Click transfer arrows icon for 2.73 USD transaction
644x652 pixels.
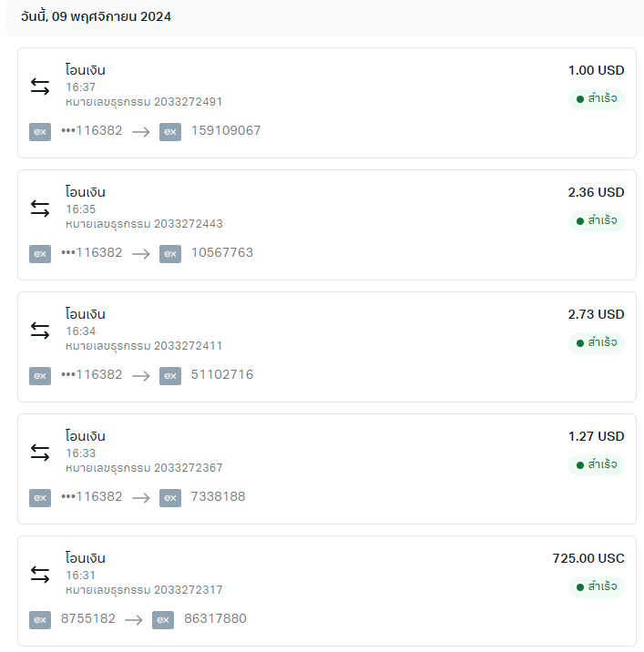coord(40,331)
